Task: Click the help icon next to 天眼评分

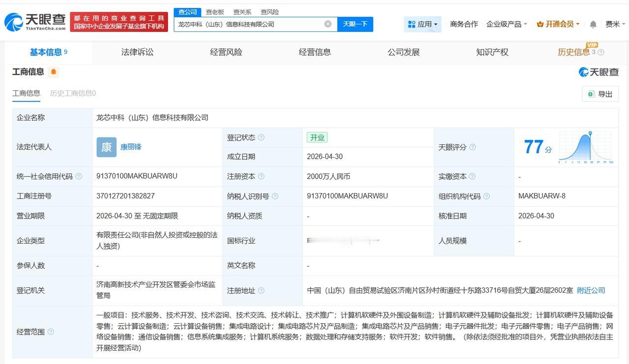Action: pos(472,147)
